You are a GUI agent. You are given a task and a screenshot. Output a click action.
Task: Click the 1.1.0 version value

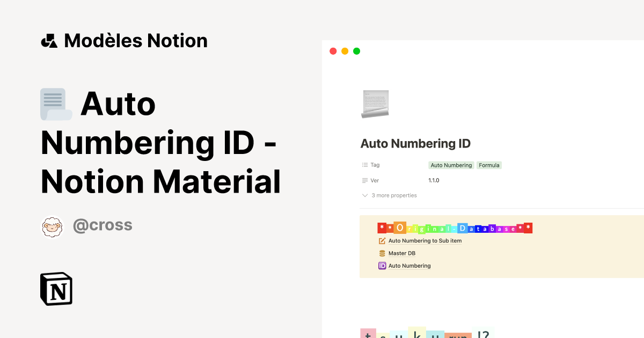(433, 180)
